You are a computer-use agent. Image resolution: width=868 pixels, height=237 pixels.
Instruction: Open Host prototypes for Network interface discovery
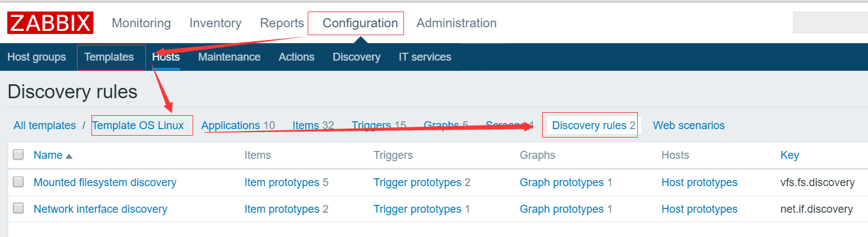click(700, 209)
